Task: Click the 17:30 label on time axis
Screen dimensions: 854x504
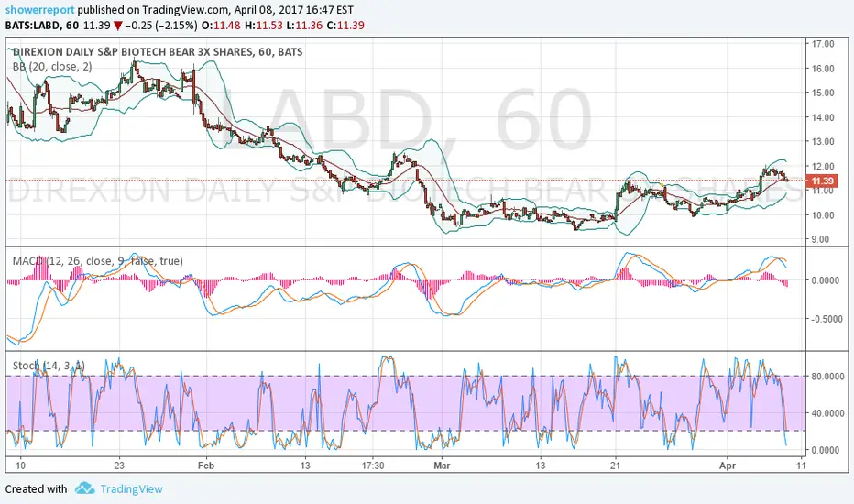Action: 372,466
